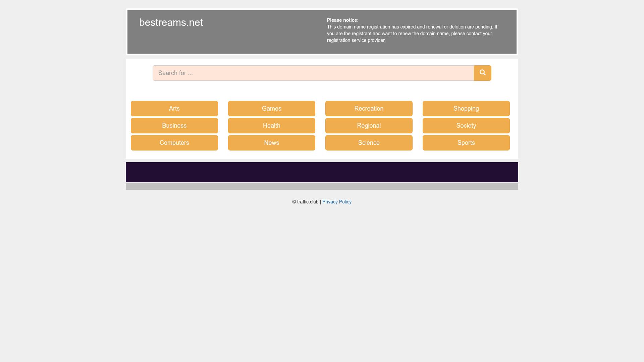Select the Recreation category
Viewport: 644px width, 362px height.
click(x=369, y=108)
